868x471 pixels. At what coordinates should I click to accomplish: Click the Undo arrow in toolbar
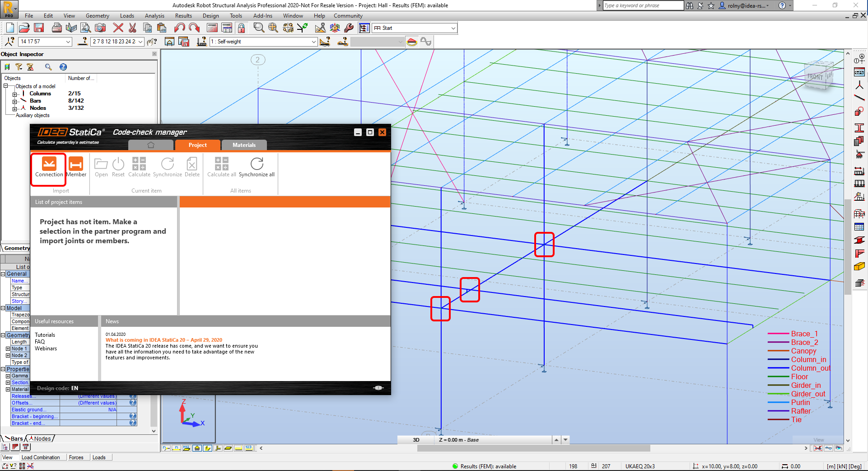179,28
